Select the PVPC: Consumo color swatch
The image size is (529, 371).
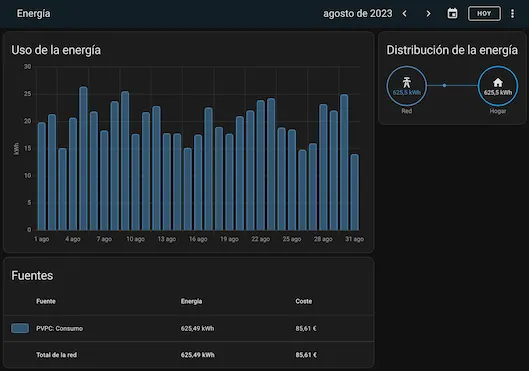[20, 328]
